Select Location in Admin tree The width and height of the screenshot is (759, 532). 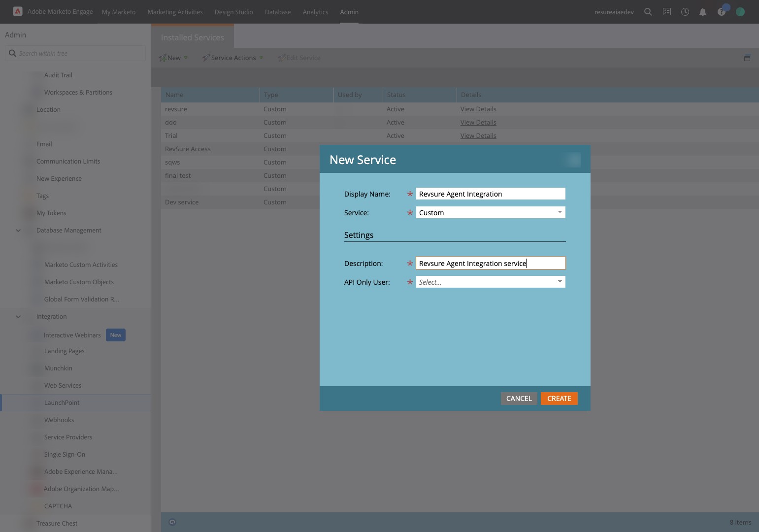[48, 109]
